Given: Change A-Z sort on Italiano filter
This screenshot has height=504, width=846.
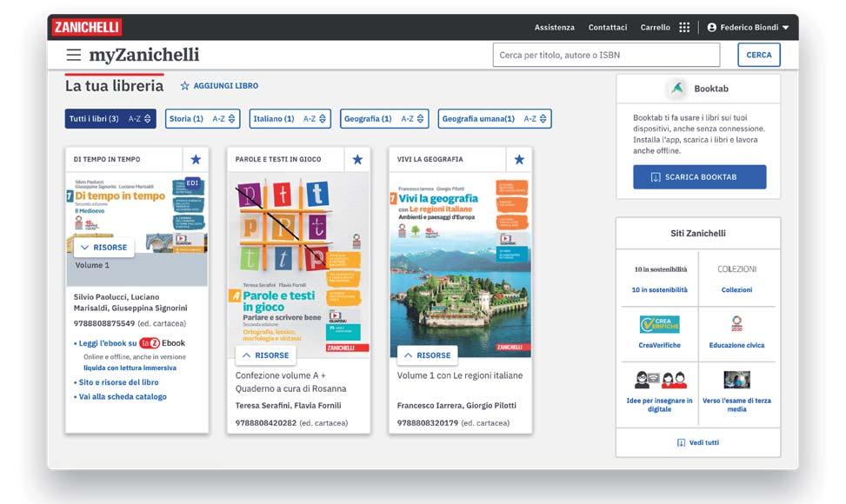Looking at the screenshot, I should pyautogui.click(x=315, y=118).
